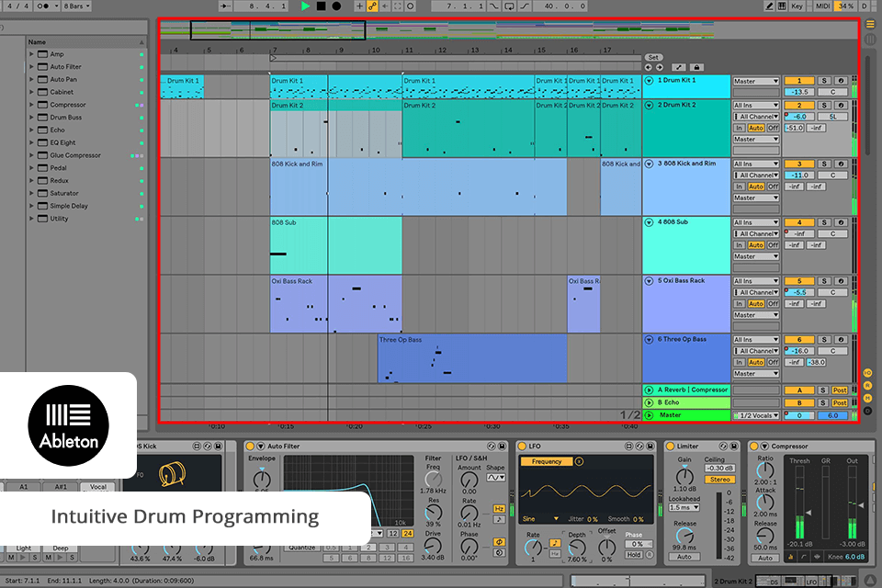882x588 pixels.
Task: Jump to previous locator arrow
Action: [649, 67]
